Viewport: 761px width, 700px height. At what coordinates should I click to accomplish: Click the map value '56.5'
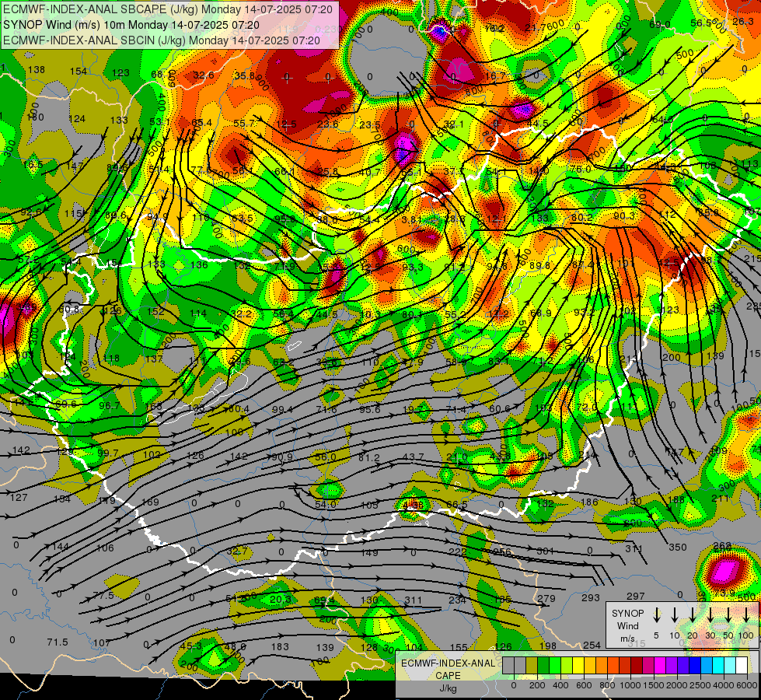(x=701, y=23)
